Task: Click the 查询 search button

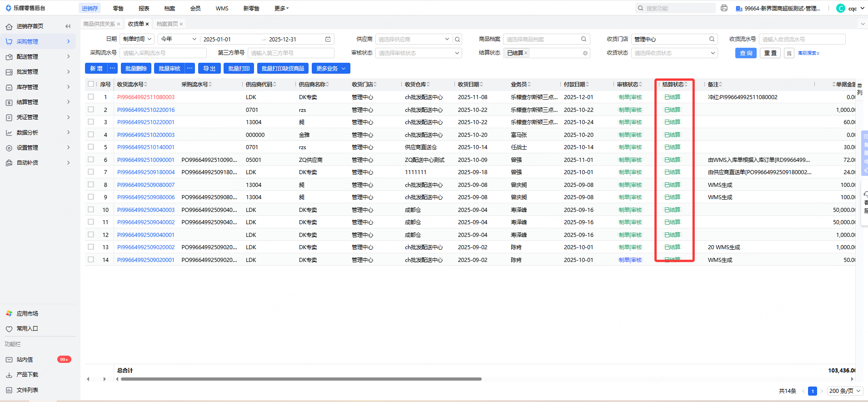Action: [746, 53]
